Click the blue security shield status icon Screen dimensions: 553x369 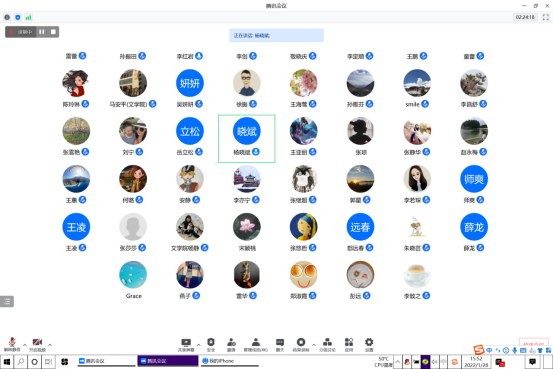tap(18, 17)
